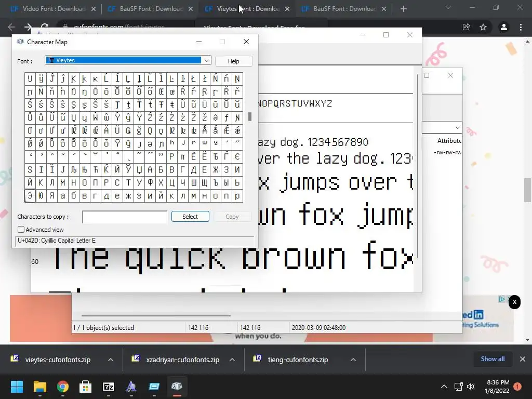Screen dimensions: 532x399
Task: Open Microsoft Store from taskbar
Action: (x=86, y=387)
